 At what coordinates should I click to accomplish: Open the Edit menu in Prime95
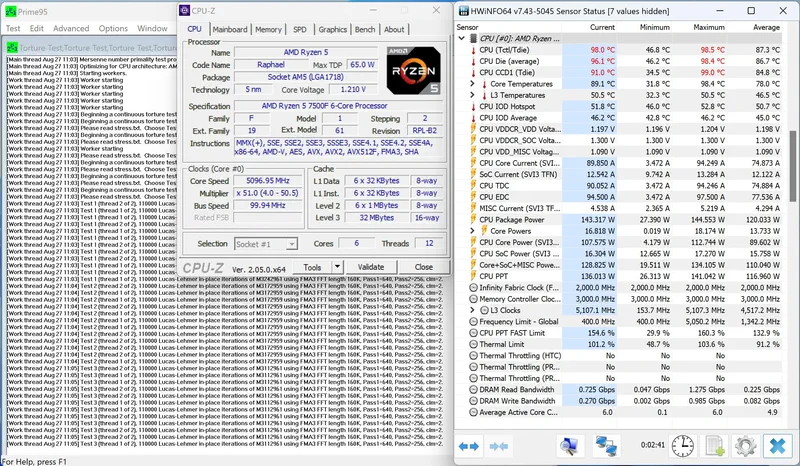click(37, 29)
